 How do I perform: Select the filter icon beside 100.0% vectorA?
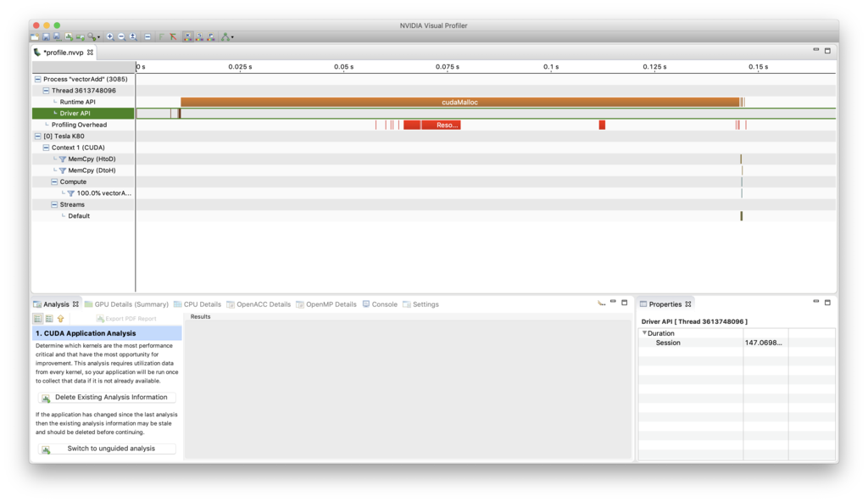[x=71, y=193]
